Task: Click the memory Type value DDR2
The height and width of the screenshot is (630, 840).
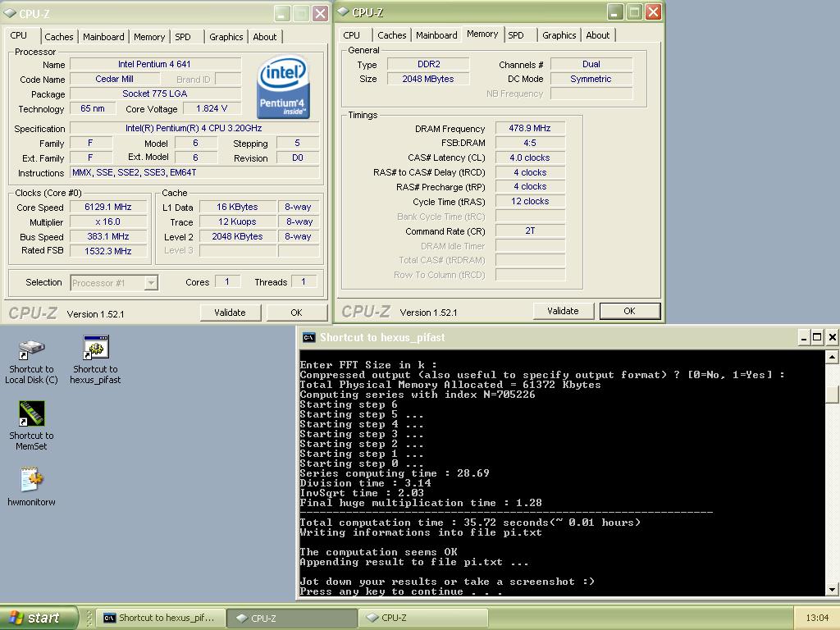Action: pyautogui.click(x=428, y=64)
